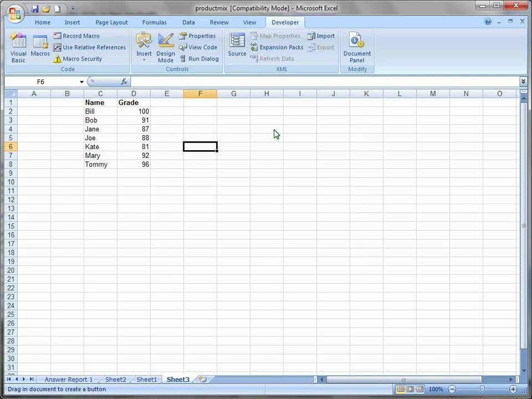
Task: Click the horizontal scrollbar thumb
Action: (404, 379)
